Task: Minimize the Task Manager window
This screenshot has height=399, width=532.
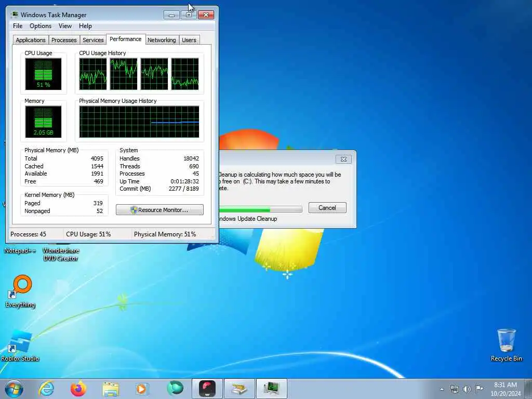Action: (x=171, y=15)
